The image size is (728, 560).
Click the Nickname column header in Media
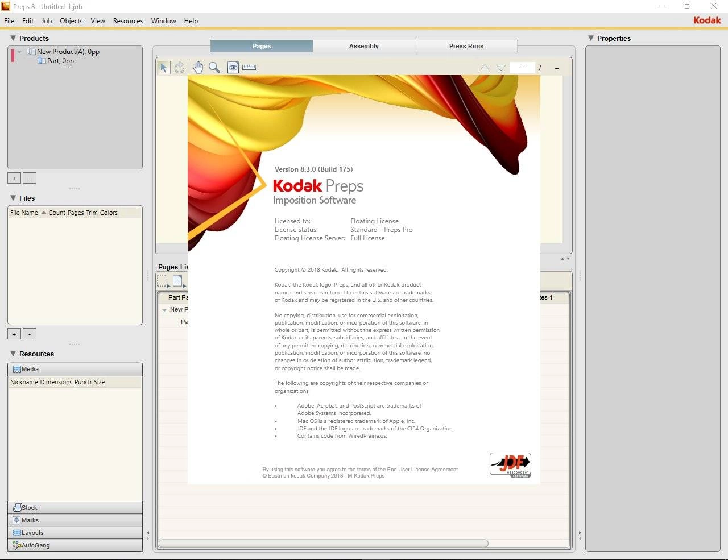[x=24, y=382]
